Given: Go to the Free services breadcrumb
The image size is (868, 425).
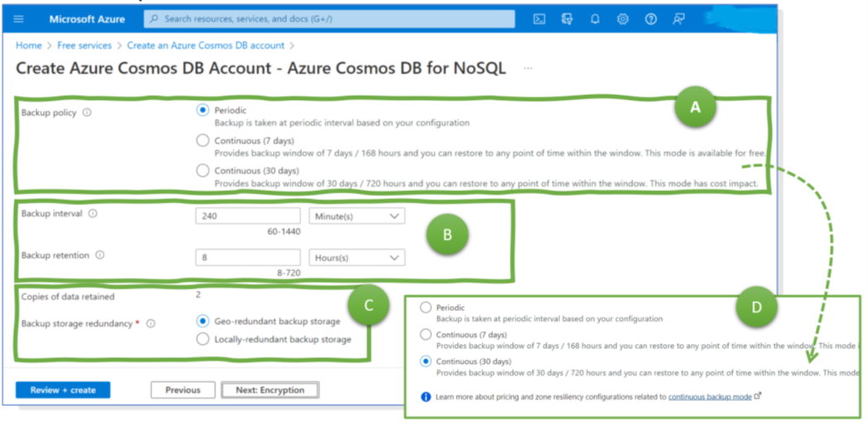Looking at the screenshot, I should [84, 45].
